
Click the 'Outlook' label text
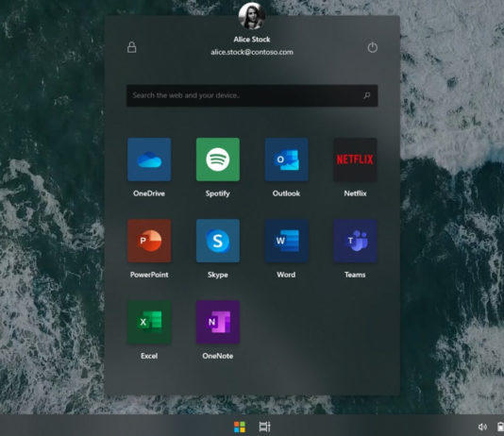click(286, 193)
